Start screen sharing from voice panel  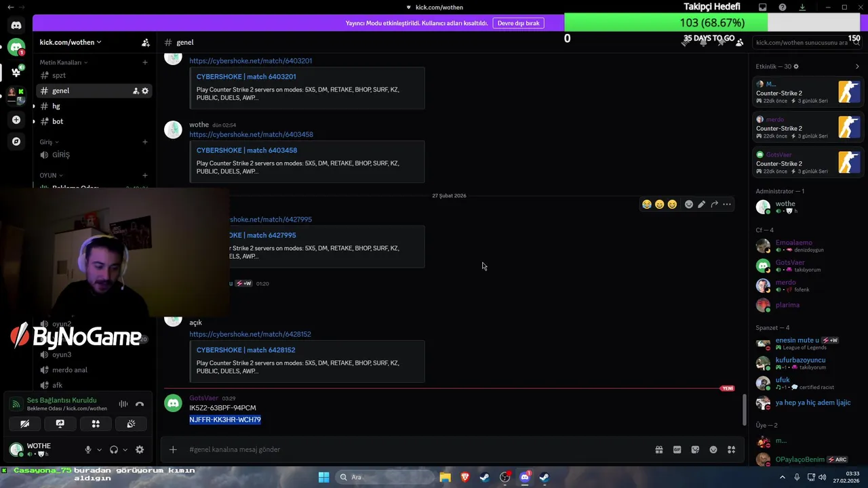60,424
